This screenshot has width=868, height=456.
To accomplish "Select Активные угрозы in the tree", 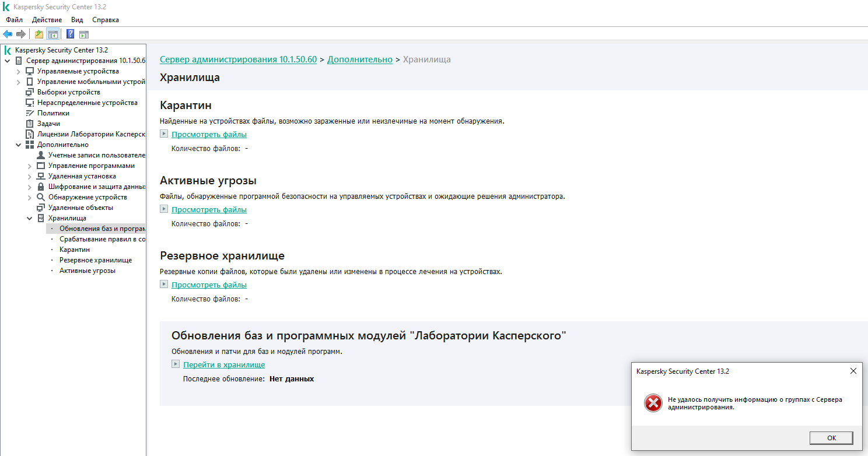I will pyautogui.click(x=87, y=271).
